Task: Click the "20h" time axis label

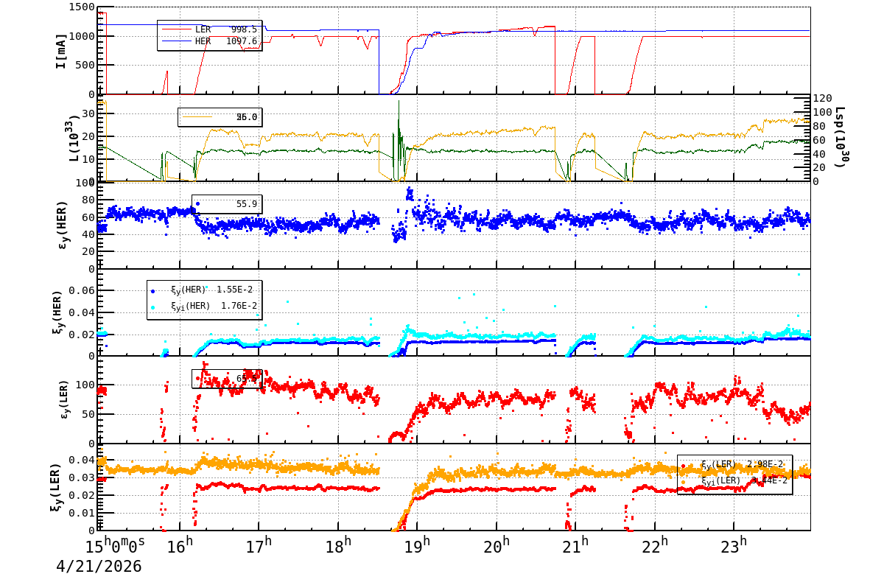Action: 497,546
